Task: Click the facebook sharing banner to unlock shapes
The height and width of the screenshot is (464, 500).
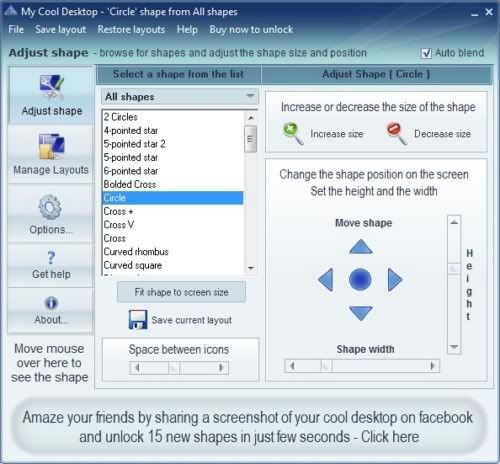Action: pyautogui.click(x=250, y=427)
